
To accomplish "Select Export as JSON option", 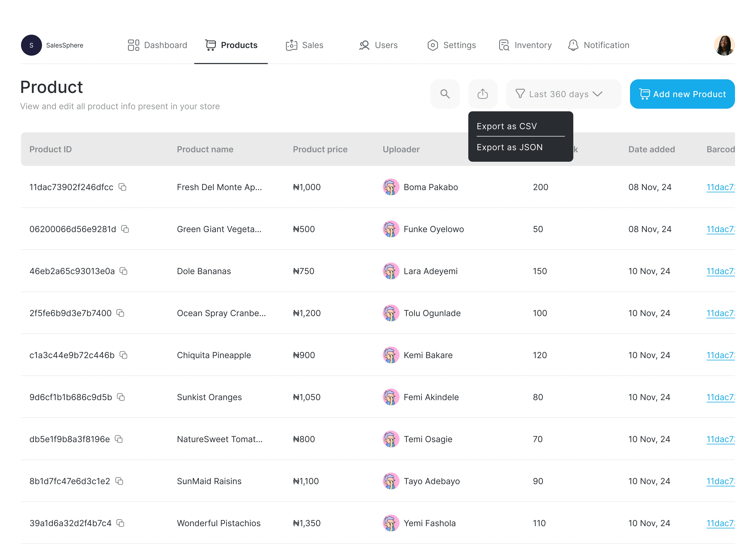I will (509, 147).
